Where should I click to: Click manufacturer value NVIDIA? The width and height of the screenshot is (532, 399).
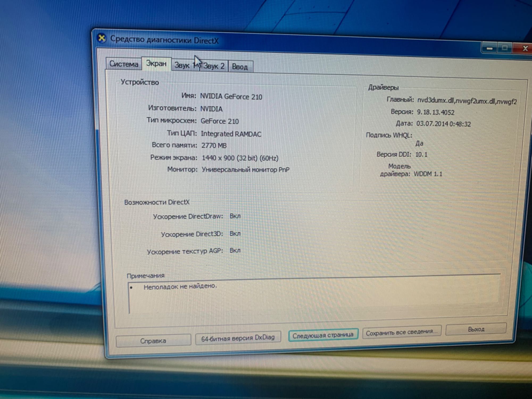click(x=211, y=109)
